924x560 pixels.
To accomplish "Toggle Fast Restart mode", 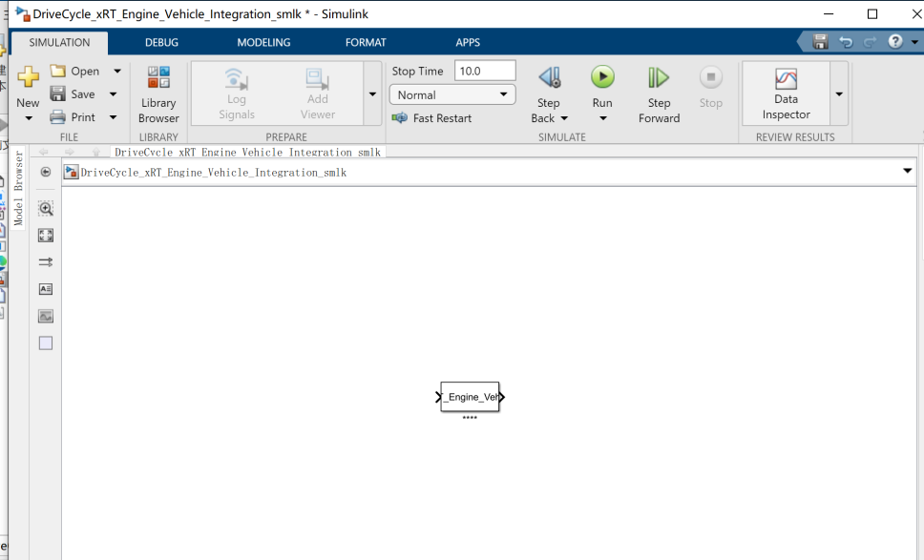I will click(432, 118).
